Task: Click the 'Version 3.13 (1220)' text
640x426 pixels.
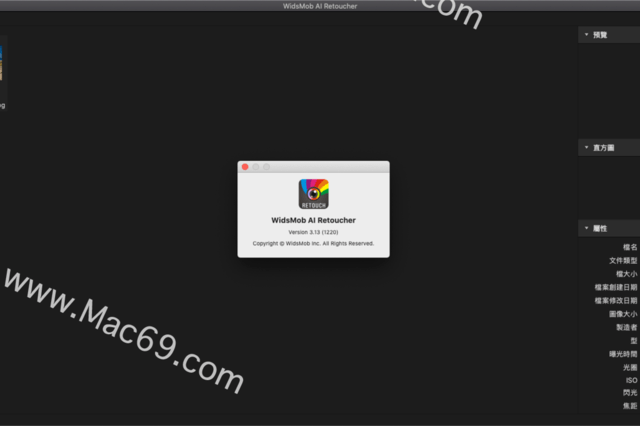Action: (313, 232)
